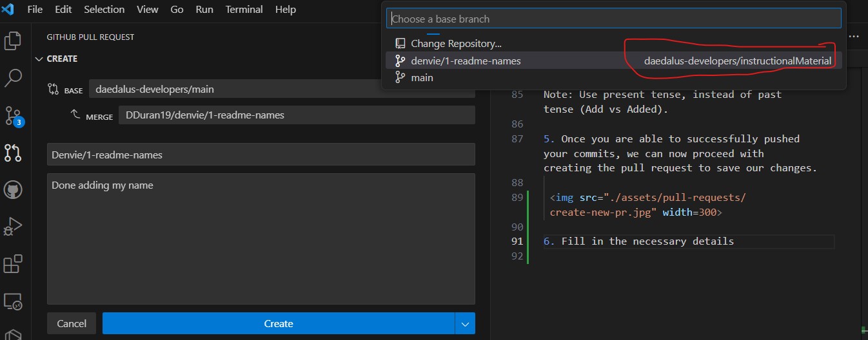The width and height of the screenshot is (868, 340).
Task: Open the GitHub activity bar icon
Action: pyautogui.click(x=13, y=190)
